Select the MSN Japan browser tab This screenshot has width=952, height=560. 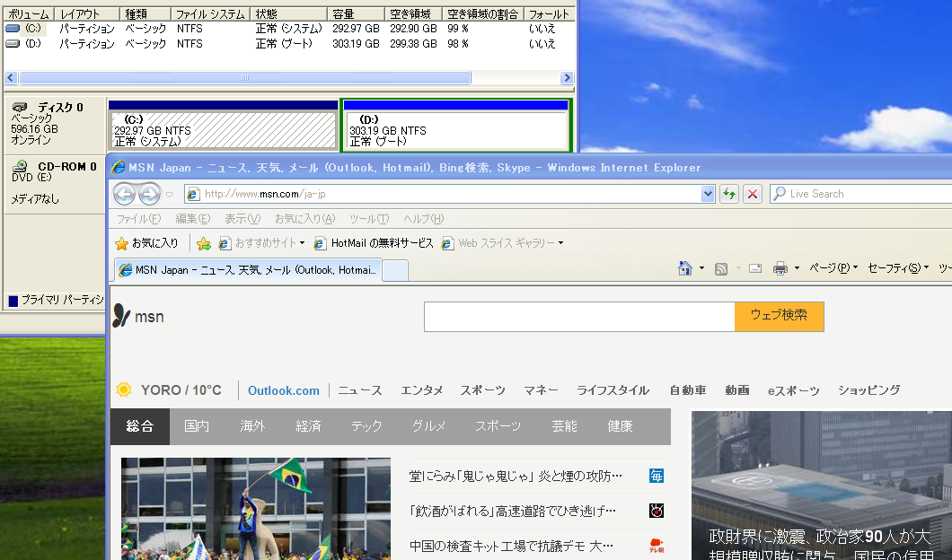pos(248,270)
